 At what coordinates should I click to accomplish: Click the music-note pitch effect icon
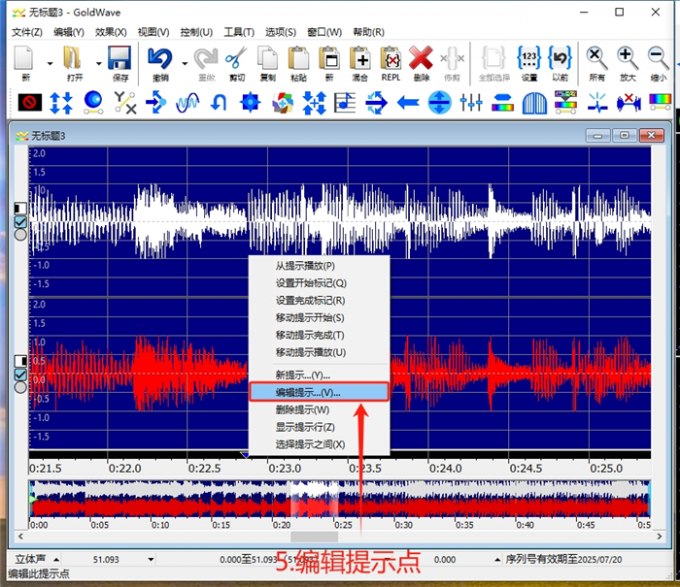click(345, 103)
